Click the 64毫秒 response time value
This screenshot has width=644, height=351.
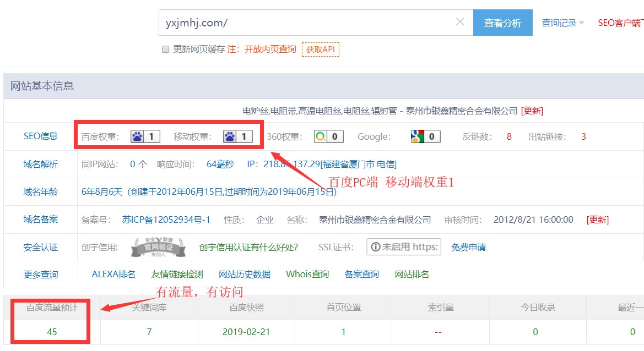click(x=220, y=164)
